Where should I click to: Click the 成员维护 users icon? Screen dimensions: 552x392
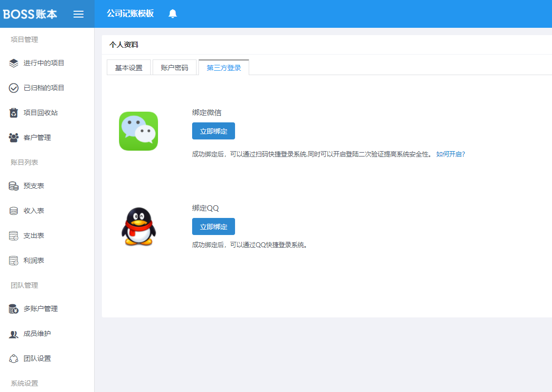point(14,334)
